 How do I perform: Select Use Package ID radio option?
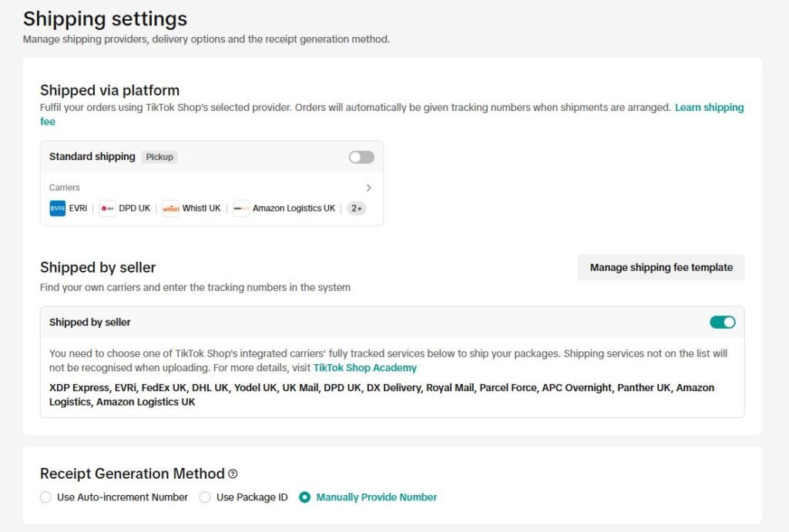point(205,497)
